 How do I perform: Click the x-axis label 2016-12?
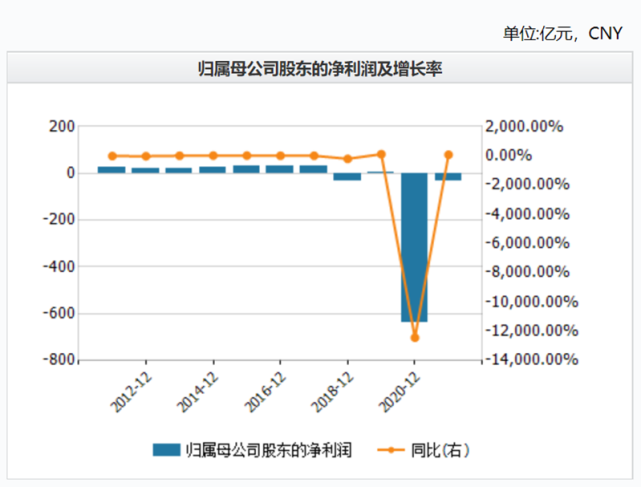click(265, 393)
